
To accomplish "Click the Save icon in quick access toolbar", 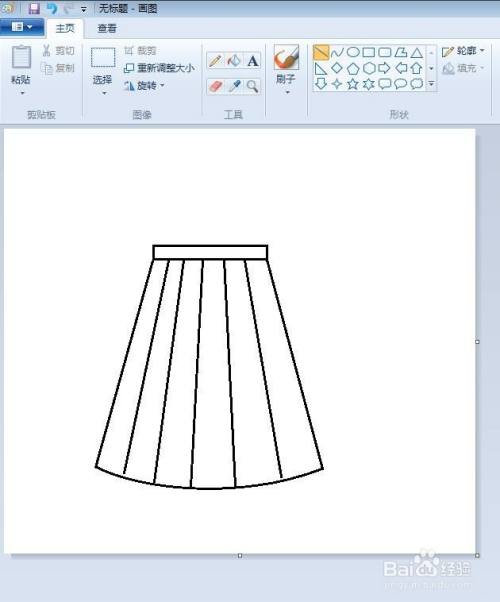I will click(34, 8).
